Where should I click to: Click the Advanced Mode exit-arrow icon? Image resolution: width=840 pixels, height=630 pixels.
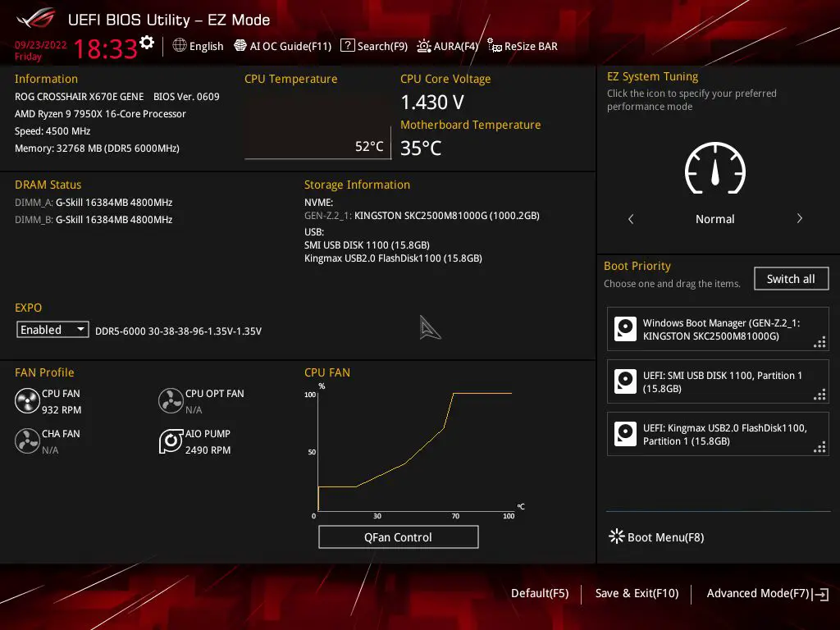[820, 594]
